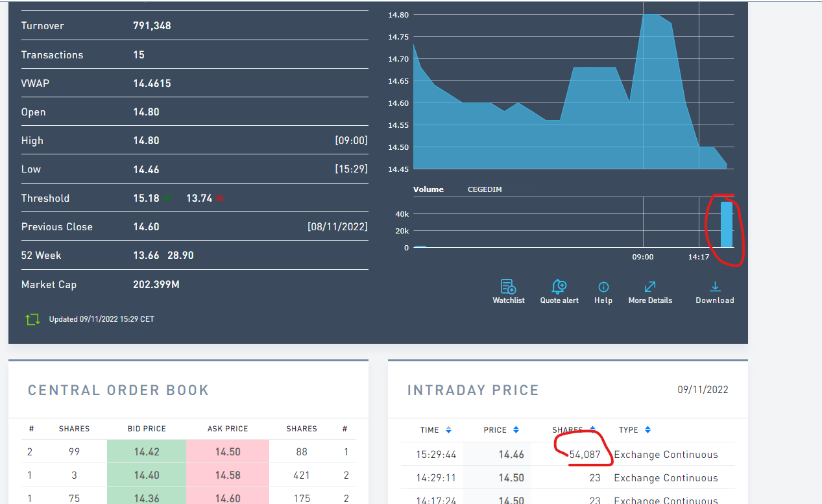Click the 14:17 marker on volume chart
The image size is (822, 504).
(x=699, y=257)
